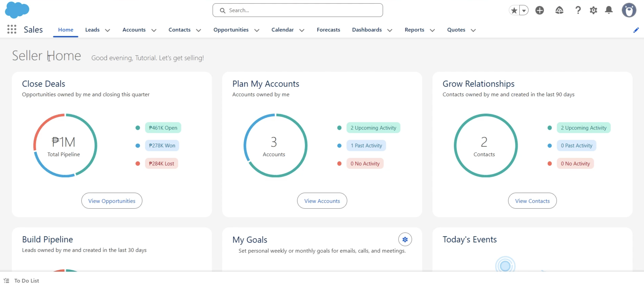The height and width of the screenshot is (287, 644).
Task: Open the Notifications bell
Action: (x=609, y=10)
